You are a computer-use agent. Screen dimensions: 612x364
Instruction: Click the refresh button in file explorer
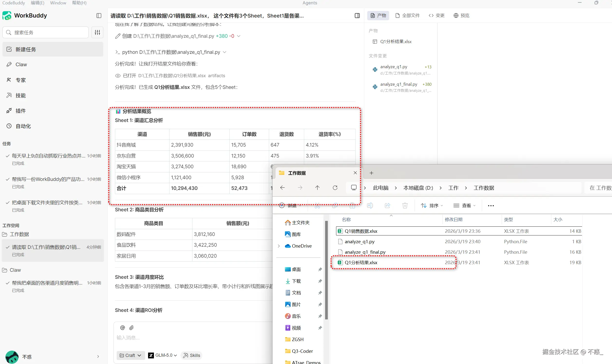(x=335, y=188)
